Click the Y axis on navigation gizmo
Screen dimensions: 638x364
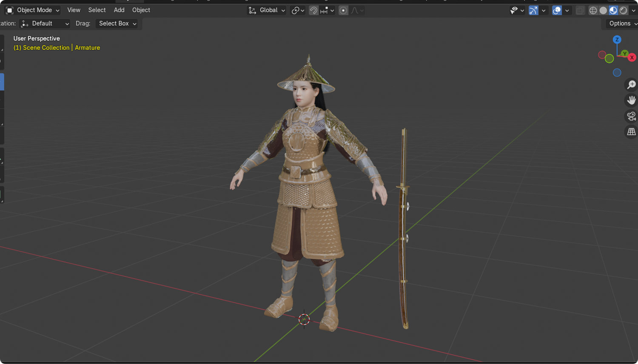[x=624, y=54]
